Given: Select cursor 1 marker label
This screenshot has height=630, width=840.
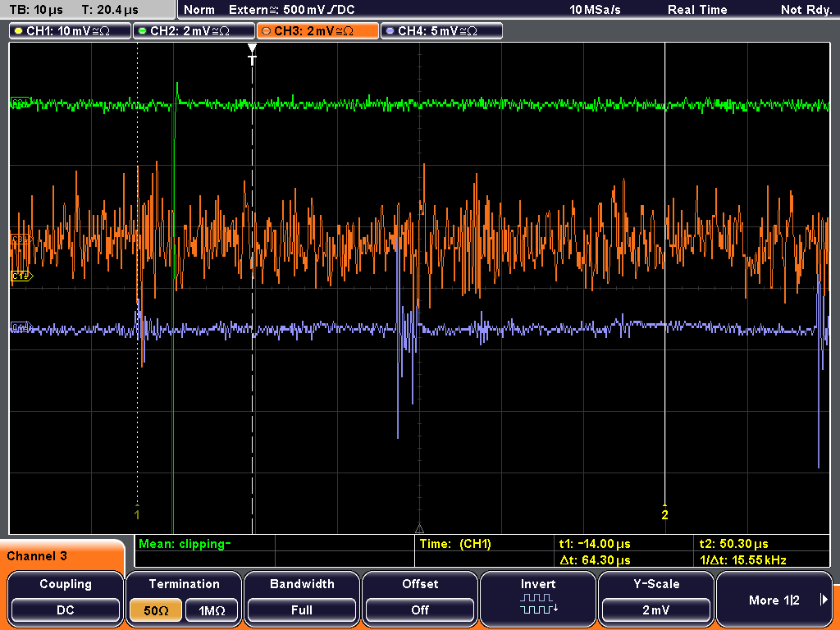Looking at the screenshot, I should (x=137, y=514).
